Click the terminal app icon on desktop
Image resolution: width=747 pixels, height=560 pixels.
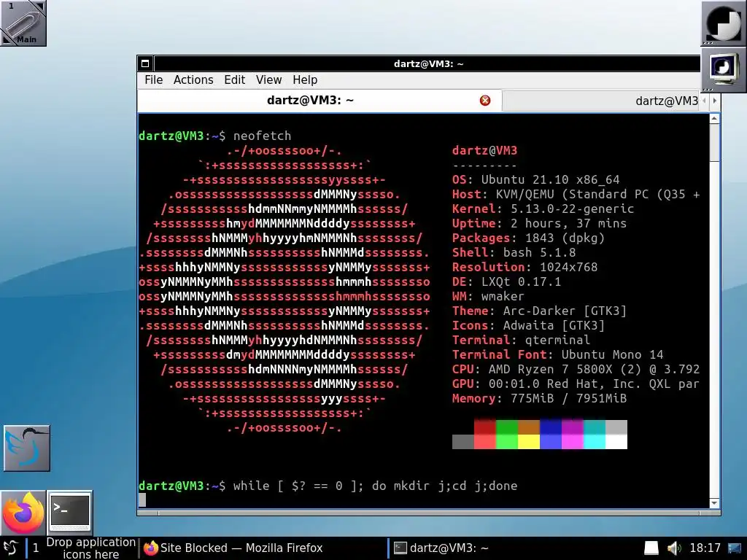[x=70, y=513]
